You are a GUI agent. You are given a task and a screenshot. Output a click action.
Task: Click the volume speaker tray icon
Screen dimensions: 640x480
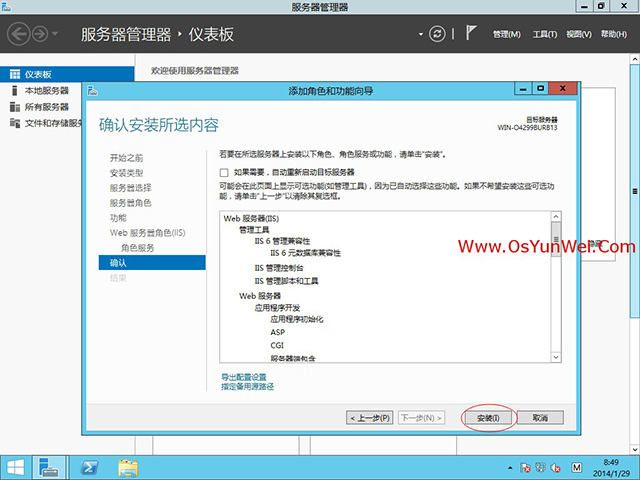556,467
